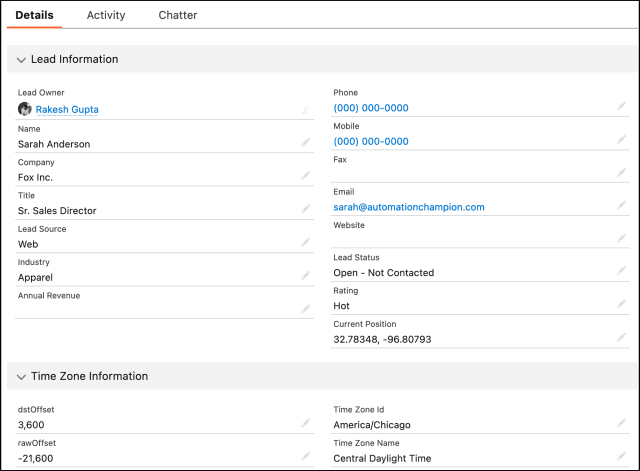Image resolution: width=640 pixels, height=471 pixels.
Task: Click the pencil icon for Company
Action: (306, 176)
